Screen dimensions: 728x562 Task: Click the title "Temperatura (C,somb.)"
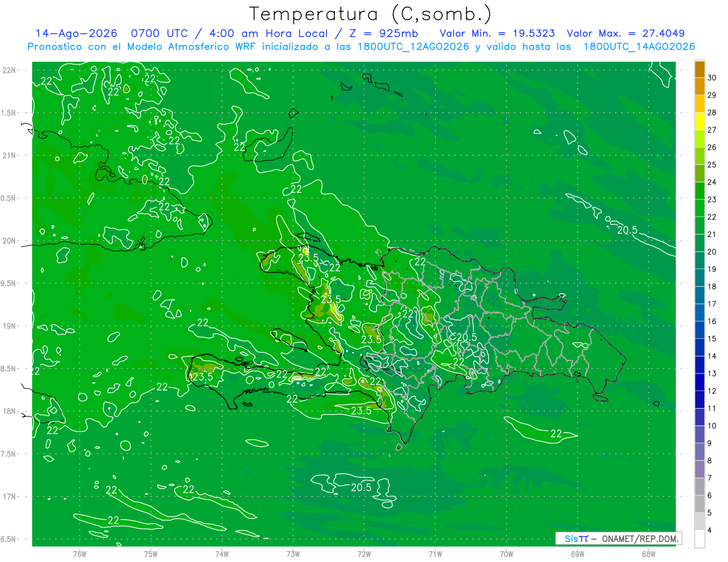371,14
